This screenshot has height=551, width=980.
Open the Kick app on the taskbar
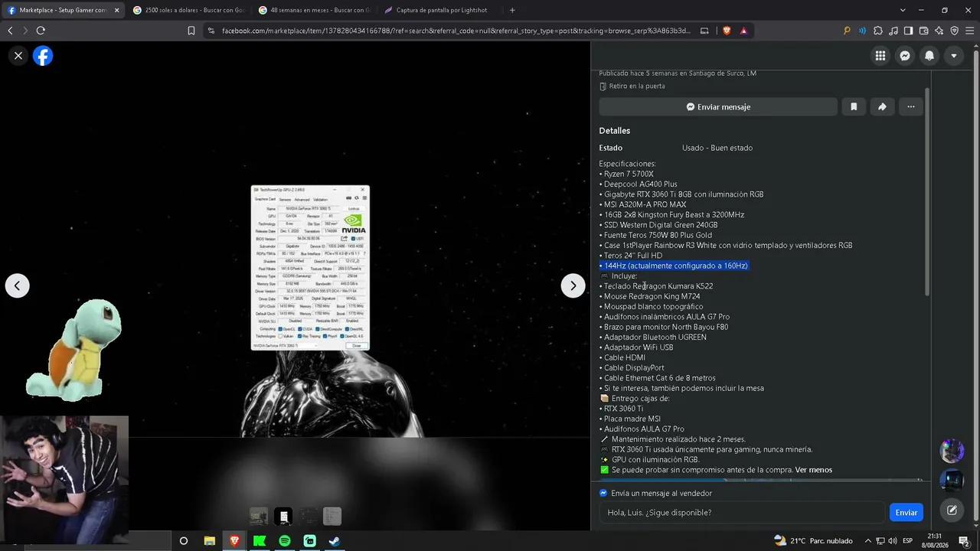click(259, 541)
